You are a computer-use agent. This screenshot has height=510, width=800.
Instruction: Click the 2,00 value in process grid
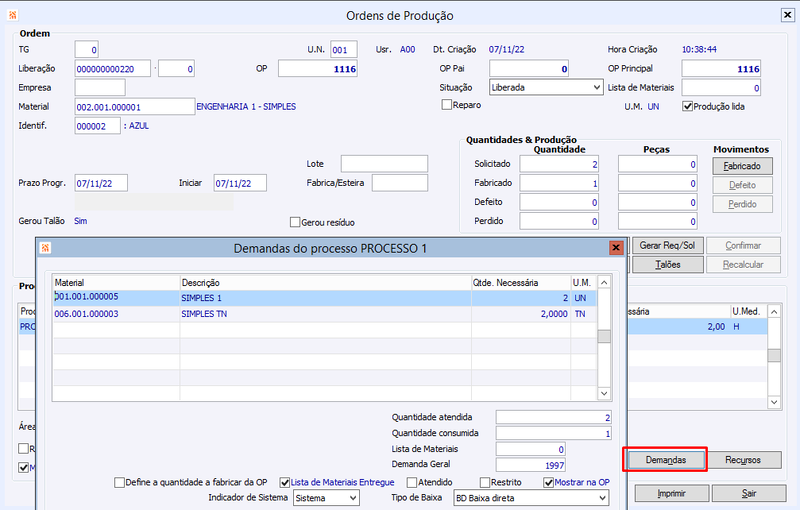pos(716,326)
